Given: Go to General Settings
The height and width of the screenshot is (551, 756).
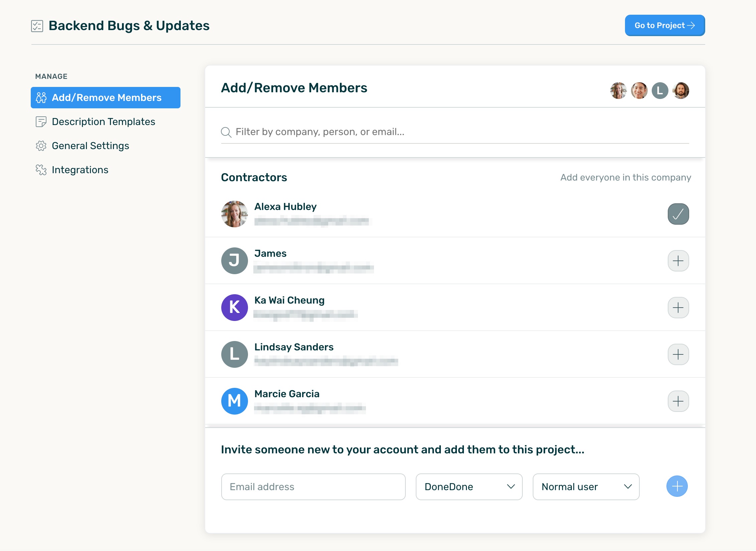Looking at the screenshot, I should [x=90, y=146].
